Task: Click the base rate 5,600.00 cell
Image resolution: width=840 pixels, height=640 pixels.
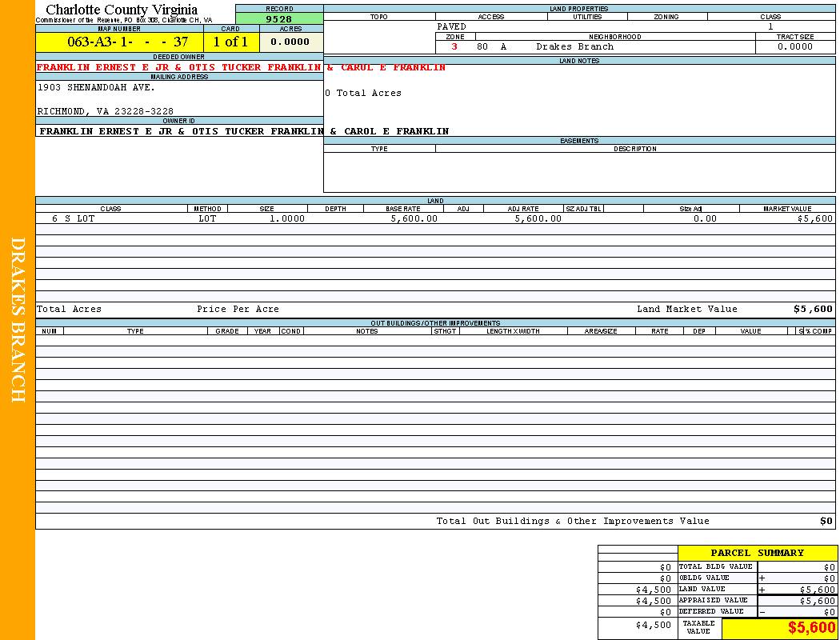Action: click(x=414, y=218)
